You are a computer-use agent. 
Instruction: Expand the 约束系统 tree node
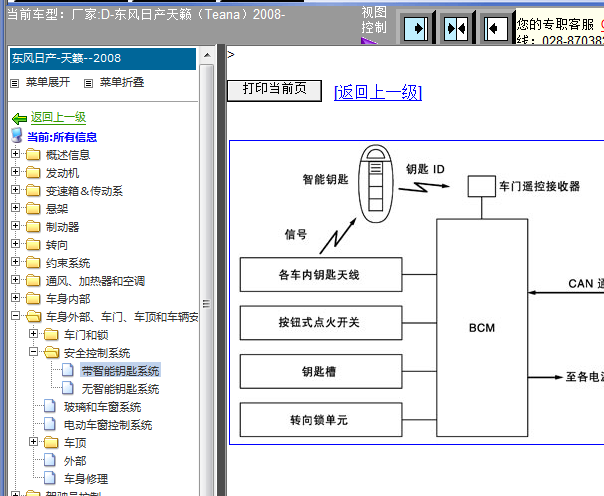[15, 261]
